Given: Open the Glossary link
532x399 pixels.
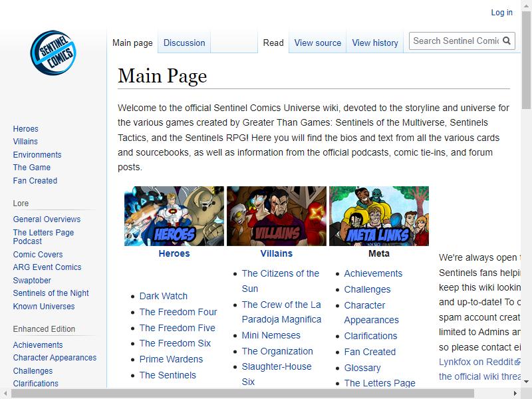Looking at the screenshot, I should [x=362, y=368].
